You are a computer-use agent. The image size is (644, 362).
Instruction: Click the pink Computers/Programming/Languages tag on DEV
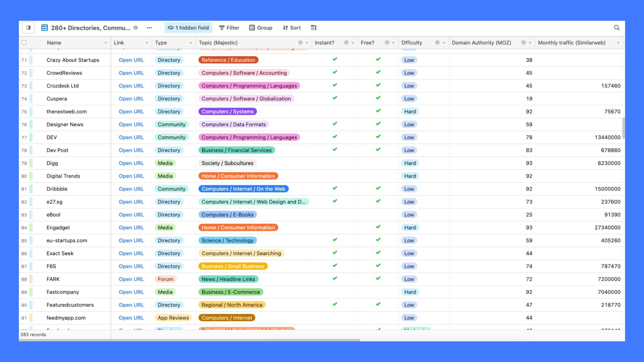click(249, 137)
